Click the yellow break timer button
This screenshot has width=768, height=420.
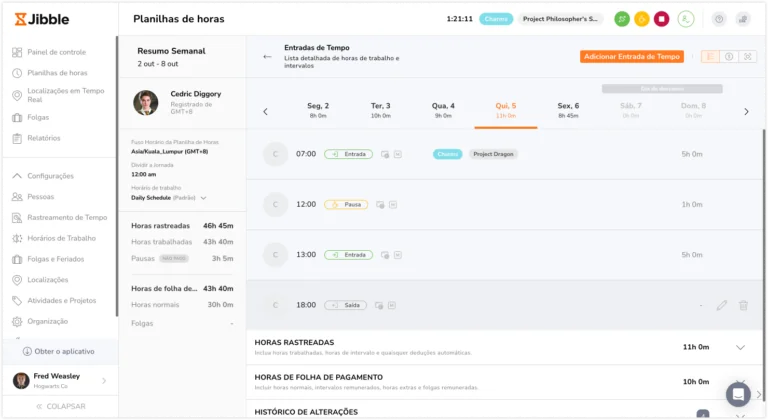642,19
